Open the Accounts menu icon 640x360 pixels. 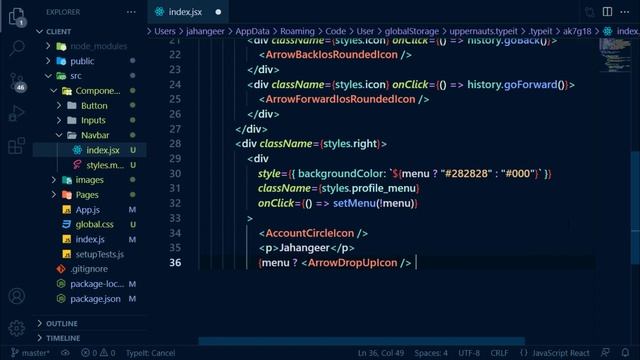coord(17,296)
